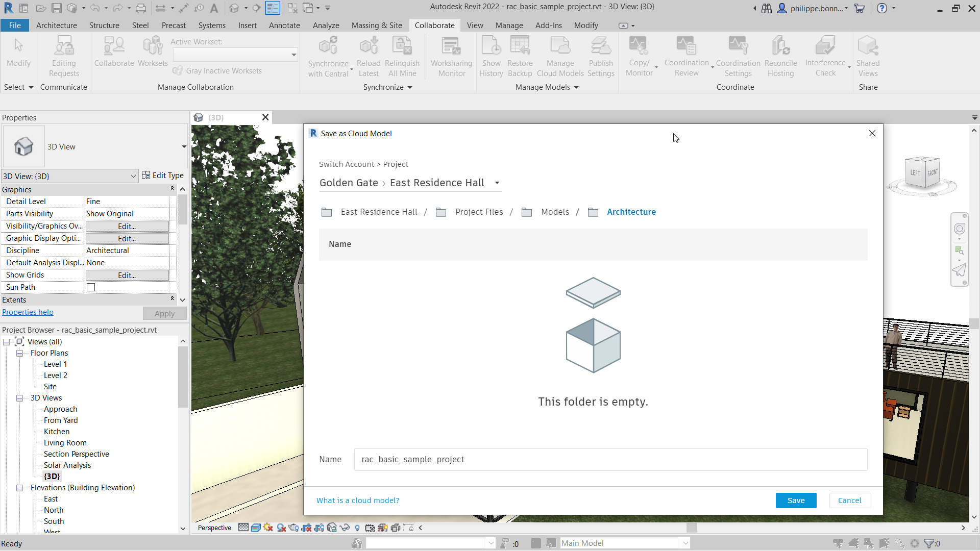Open 'What is a cloud model?' link
980x551 pixels.
(358, 500)
